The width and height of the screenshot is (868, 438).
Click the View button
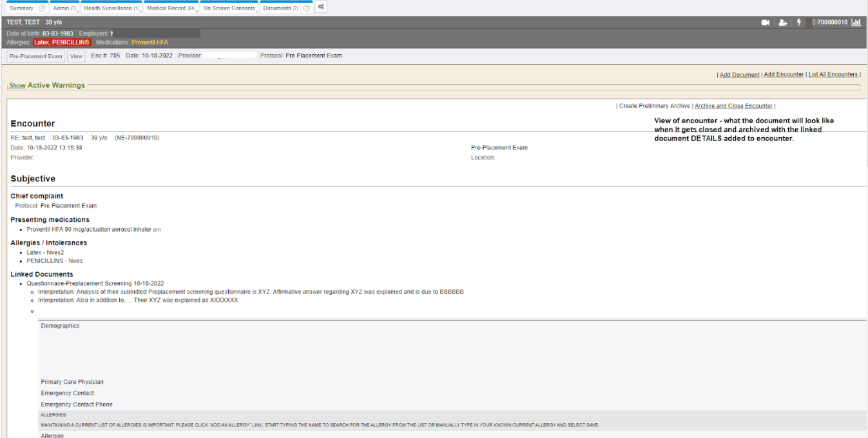[76, 56]
